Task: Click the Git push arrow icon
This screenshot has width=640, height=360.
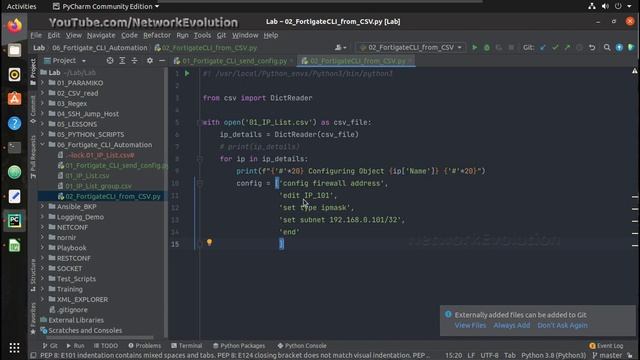Action: (x=567, y=48)
